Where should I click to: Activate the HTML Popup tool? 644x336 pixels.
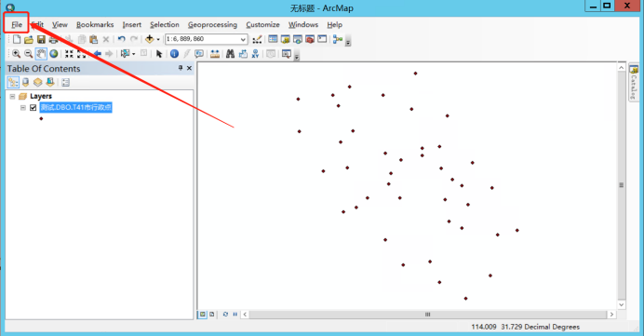199,54
